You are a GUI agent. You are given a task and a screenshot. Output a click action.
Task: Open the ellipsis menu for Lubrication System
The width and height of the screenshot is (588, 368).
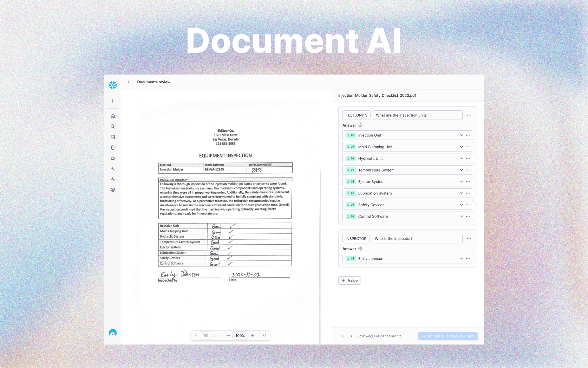468,193
